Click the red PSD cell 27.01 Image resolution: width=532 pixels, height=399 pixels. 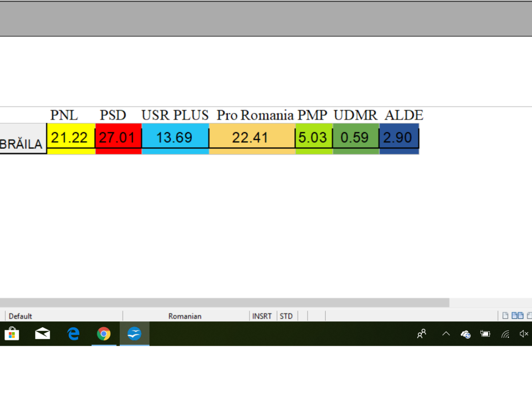[x=118, y=138]
